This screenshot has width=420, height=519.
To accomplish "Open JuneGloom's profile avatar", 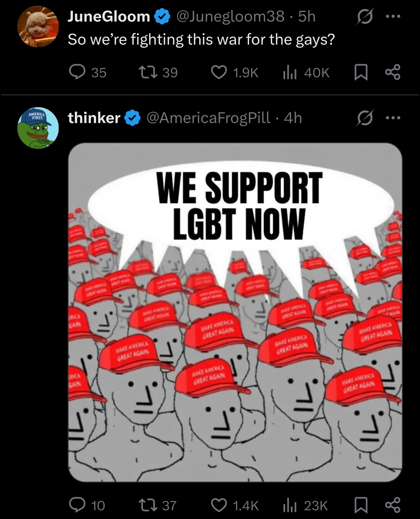I will pyautogui.click(x=38, y=26).
